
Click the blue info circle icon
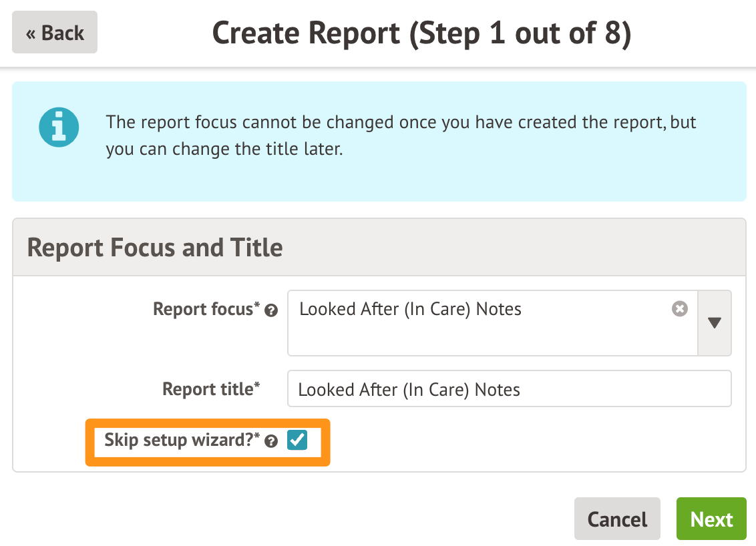click(x=59, y=127)
